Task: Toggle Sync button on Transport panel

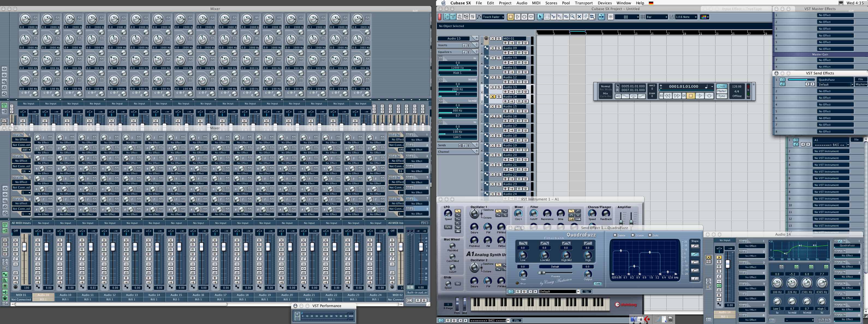Action: (x=722, y=96)
